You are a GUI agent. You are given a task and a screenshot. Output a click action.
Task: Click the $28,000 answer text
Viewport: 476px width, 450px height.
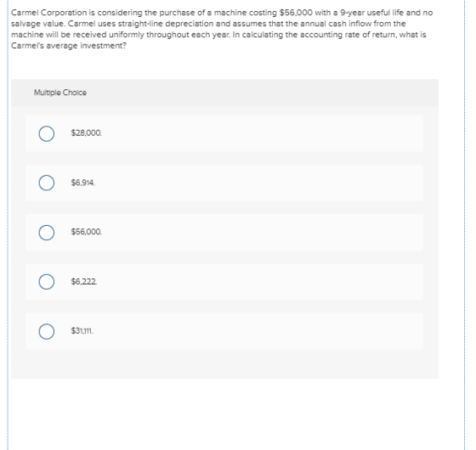pyautogui.click(x=86, y=133)
